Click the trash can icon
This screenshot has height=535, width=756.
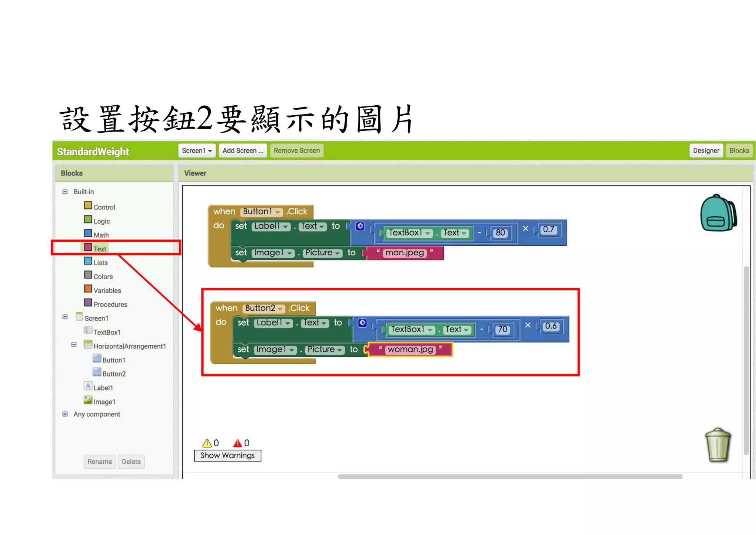coord(718,445)
